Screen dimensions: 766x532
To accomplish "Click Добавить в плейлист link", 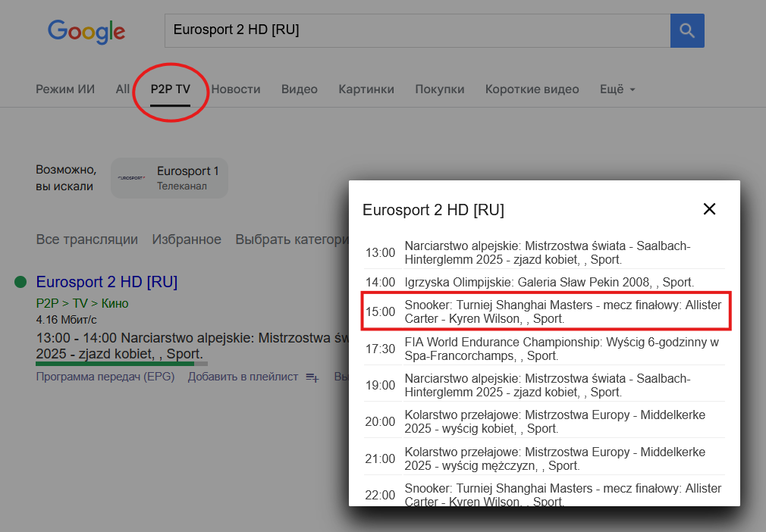I will 243,377.
